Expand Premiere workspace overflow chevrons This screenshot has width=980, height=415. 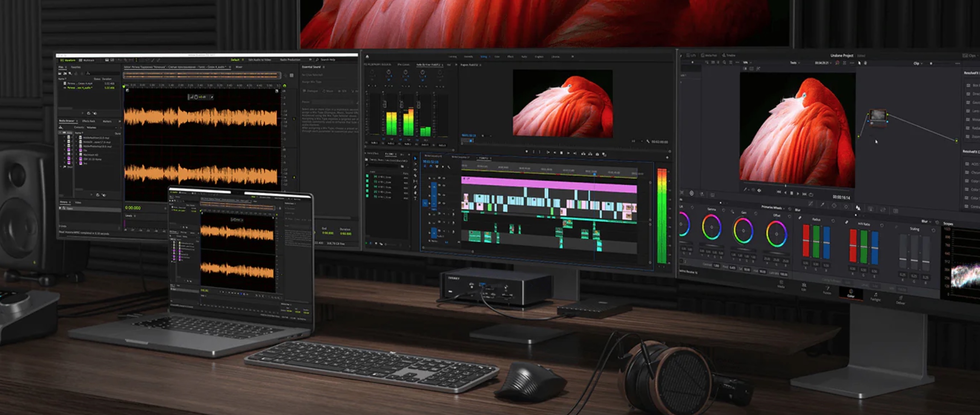coord(572,57)
